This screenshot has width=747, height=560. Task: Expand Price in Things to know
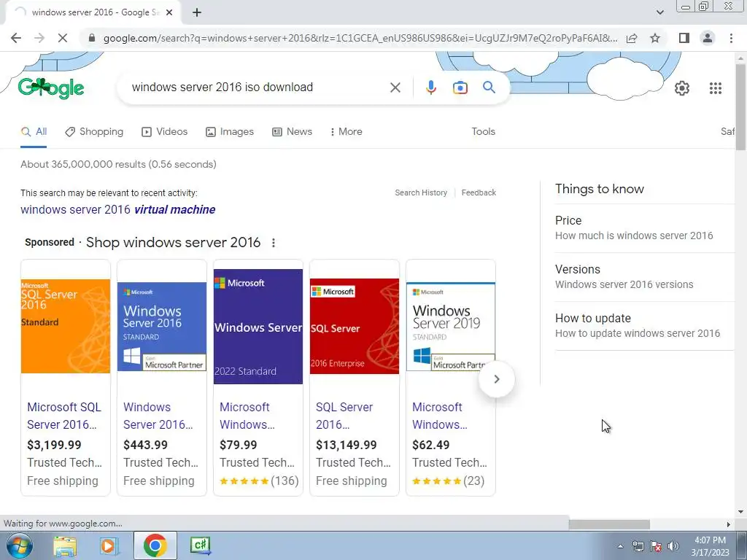(644, 228)
